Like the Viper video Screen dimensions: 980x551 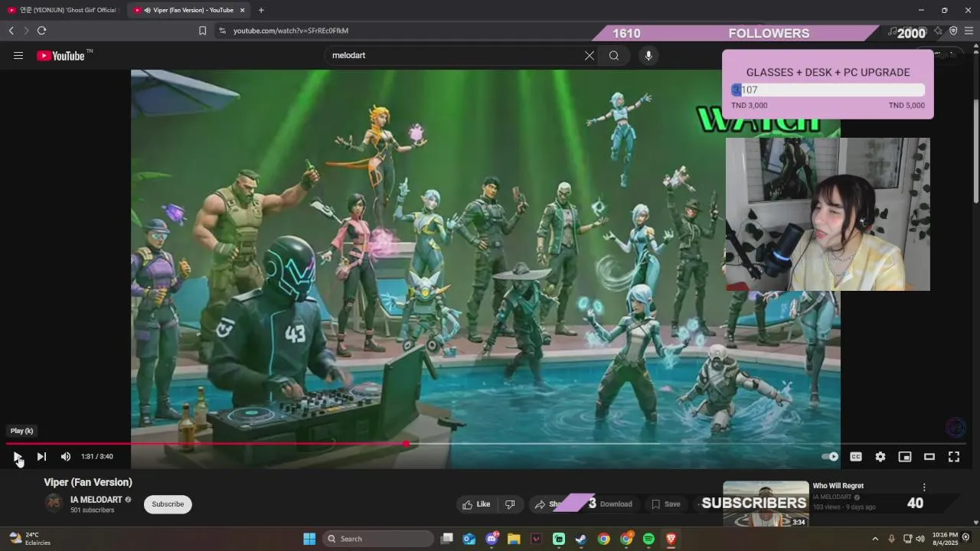point(476,504)
